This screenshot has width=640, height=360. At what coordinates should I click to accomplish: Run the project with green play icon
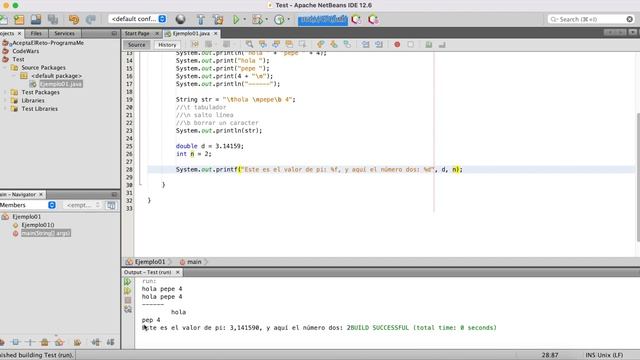click(236, 19)
